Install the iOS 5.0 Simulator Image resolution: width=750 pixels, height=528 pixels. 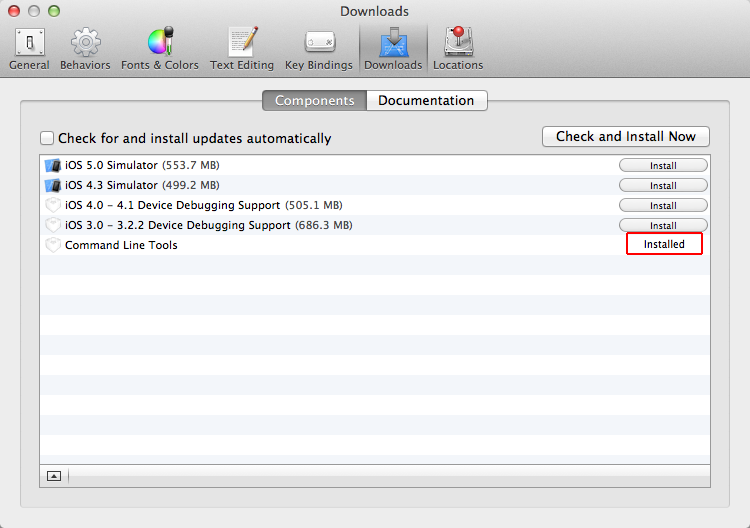pos(663,165)
